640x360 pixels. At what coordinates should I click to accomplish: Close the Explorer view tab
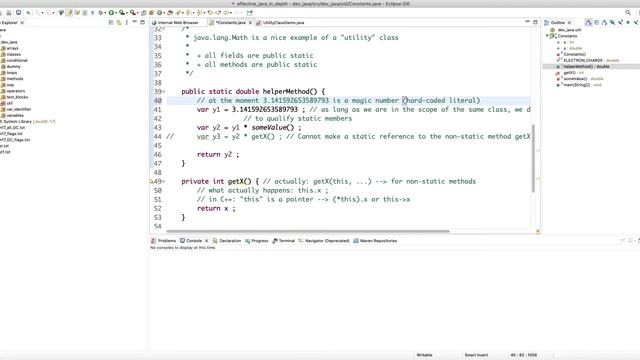[x=22, y=22]
